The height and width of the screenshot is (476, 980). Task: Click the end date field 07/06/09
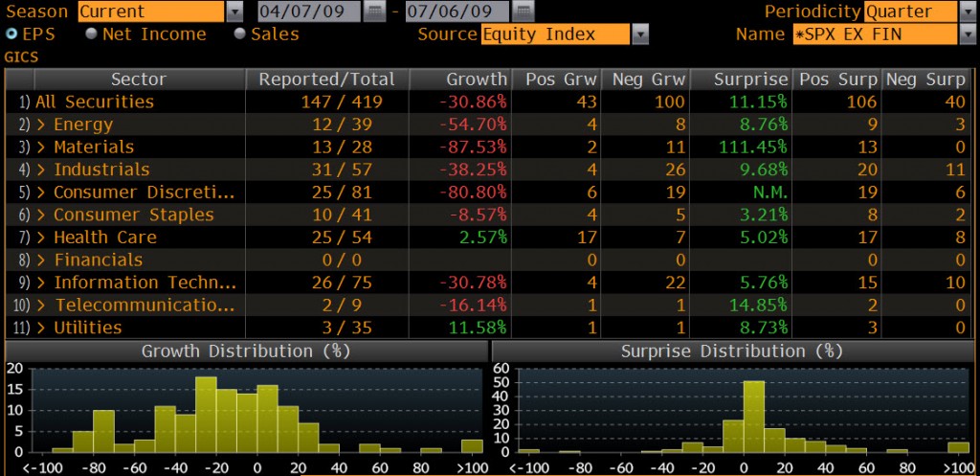tap(457, 11)
